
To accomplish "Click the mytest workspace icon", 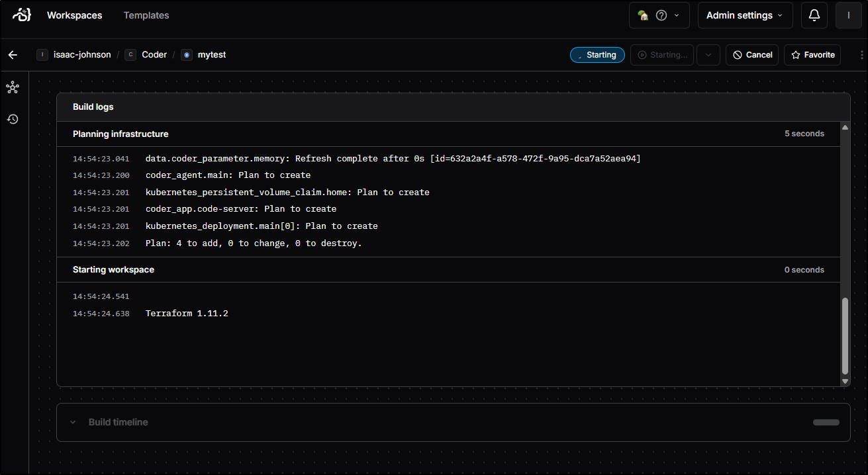I will pos(186,55).
